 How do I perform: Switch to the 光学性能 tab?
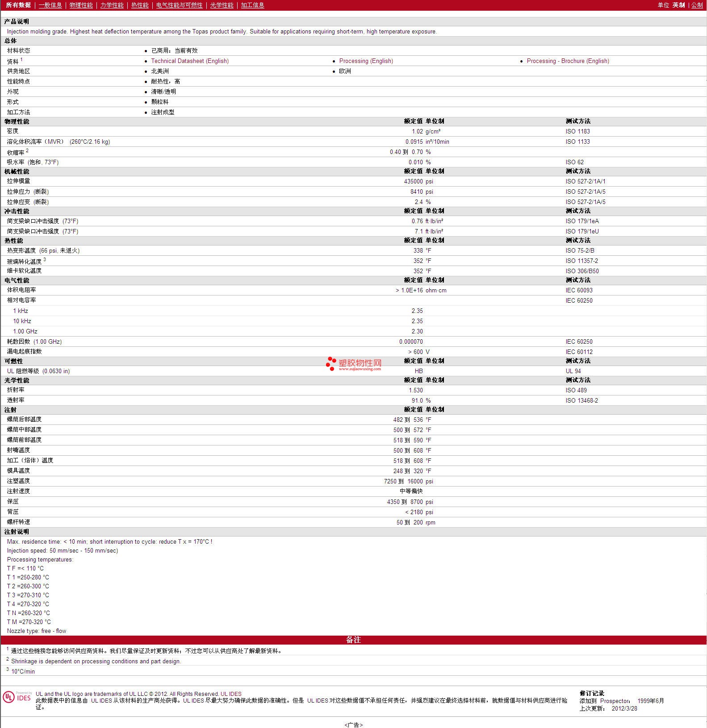[222, 5]
